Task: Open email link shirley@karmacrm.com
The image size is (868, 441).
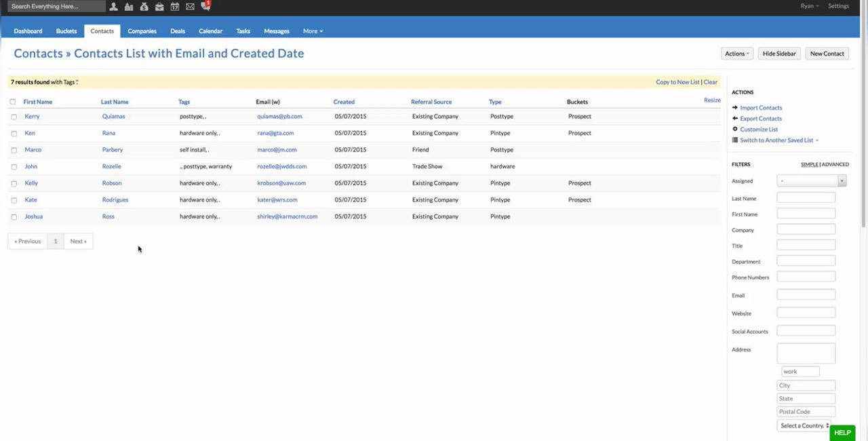Action: point(288,216)
